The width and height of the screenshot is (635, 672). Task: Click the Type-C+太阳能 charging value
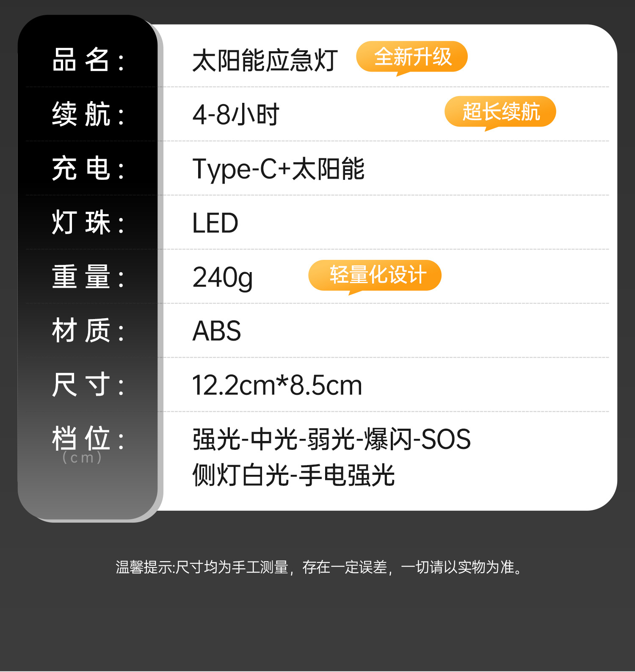tap(278, 168)
